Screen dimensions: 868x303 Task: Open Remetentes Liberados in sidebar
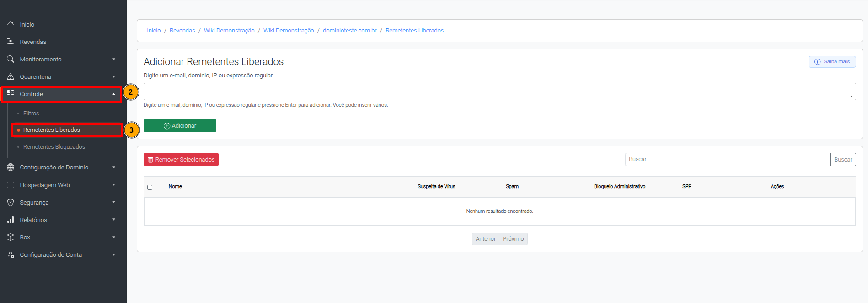[x=51, y=130]
